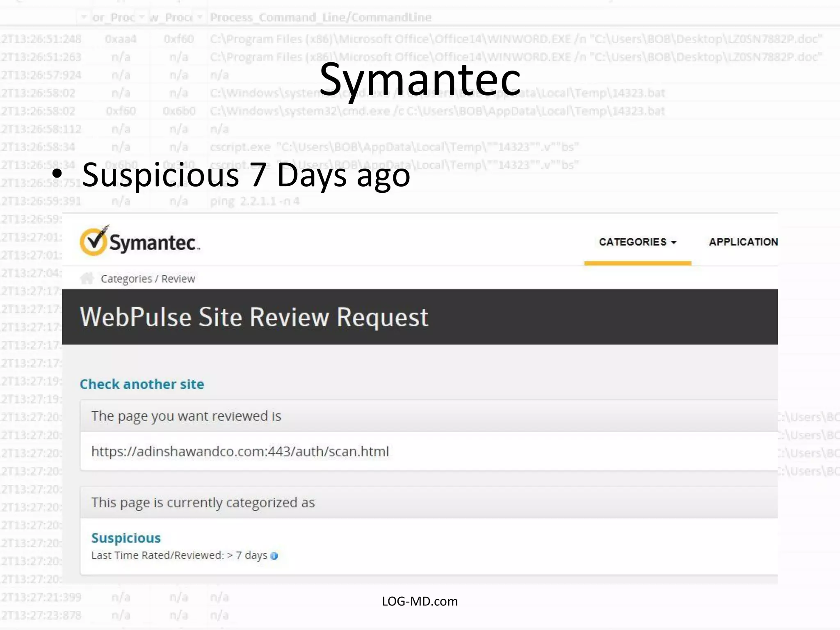Image resolution: width=840 pixels, height=630 pixels.
Task: Click the 2T13:27:23:878 timestamp cell
Action: click(41, 615)
